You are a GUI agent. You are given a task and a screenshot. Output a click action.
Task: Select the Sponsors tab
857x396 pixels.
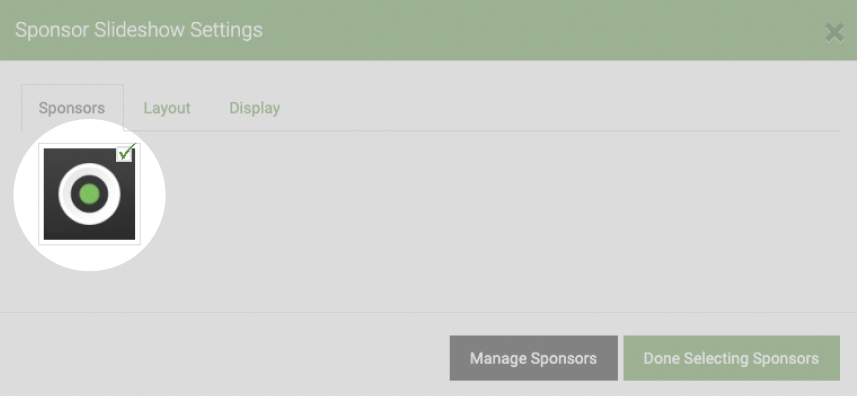tap(72, 108)
